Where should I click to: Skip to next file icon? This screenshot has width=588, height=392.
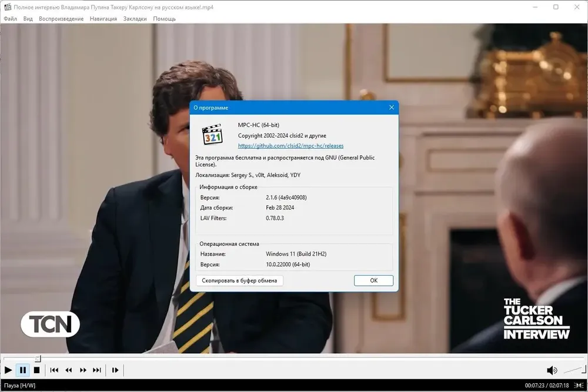pyautogui.click(x=97, y=370)
